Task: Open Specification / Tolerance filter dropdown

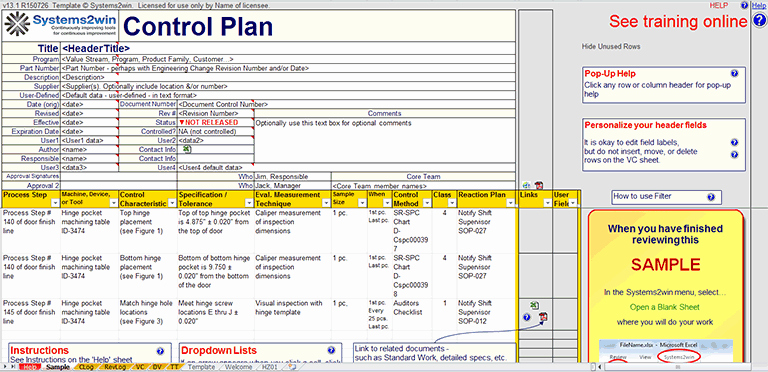Action: click(249, 203)
